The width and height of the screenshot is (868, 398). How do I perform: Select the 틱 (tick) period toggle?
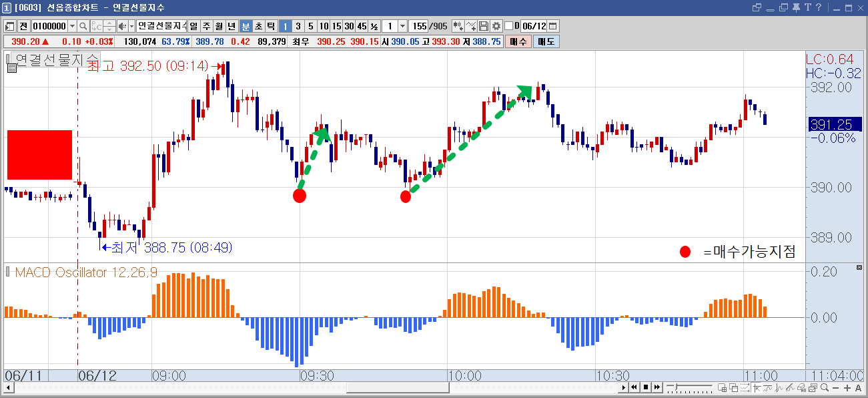[x=271, y=26]
